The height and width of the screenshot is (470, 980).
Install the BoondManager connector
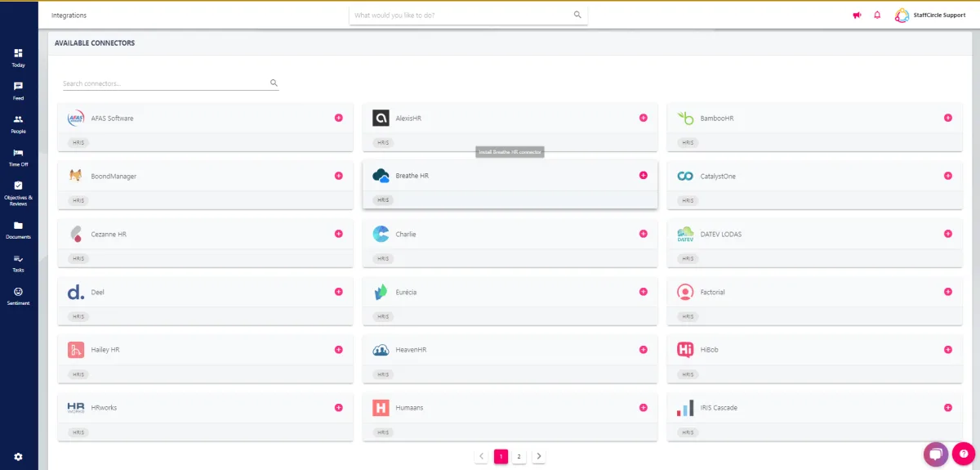pyautogui.click(x=338, y=176)
